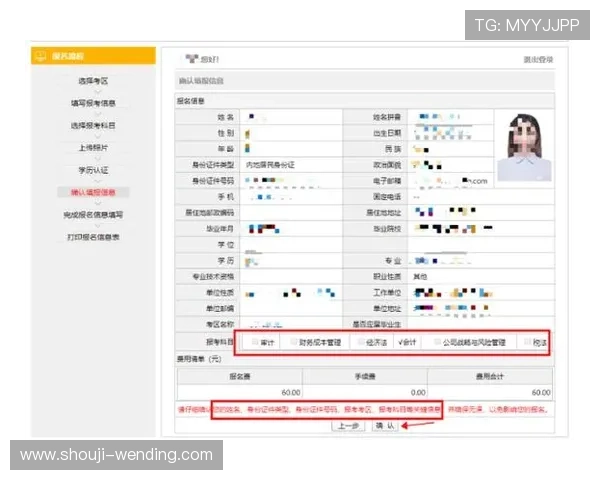
Task: Tick the 税法 subject checkbox
Action: [527, 342]
